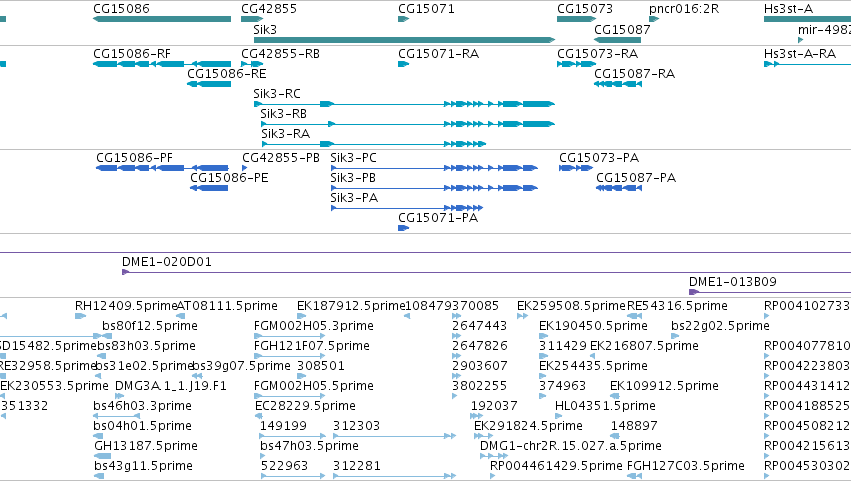The height and width of the screenshot is (481, 851).
Task: Click feature label 374963
Action: tap(562, 387)
